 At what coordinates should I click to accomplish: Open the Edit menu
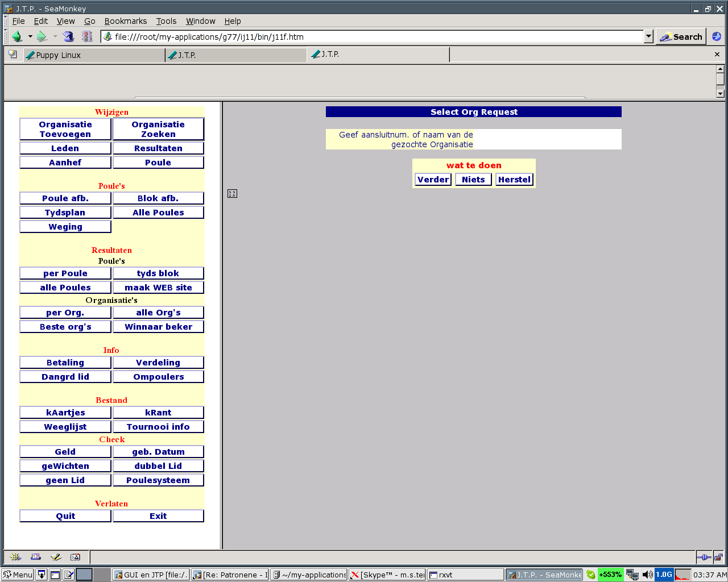pyautogui.click(x=41, y=21)
